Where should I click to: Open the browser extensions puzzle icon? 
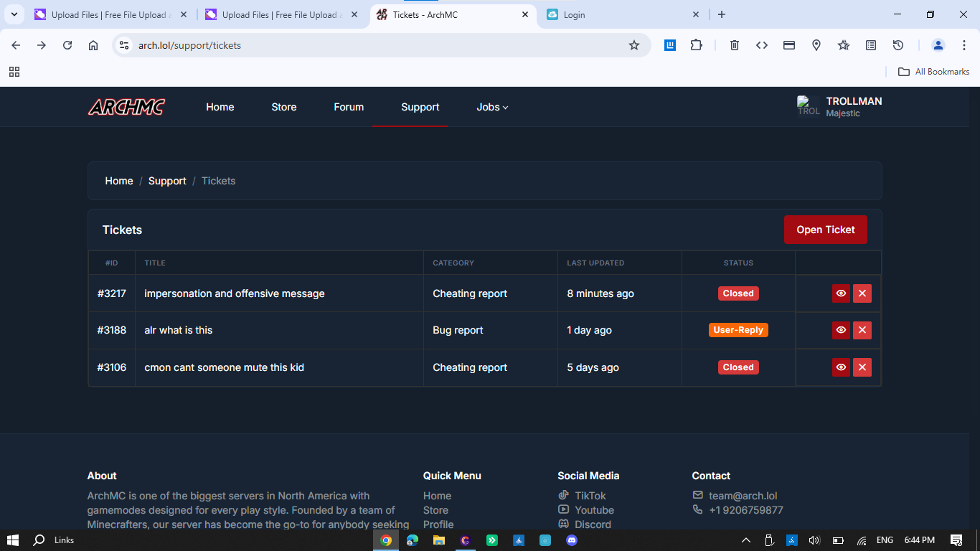click(696, 45)
